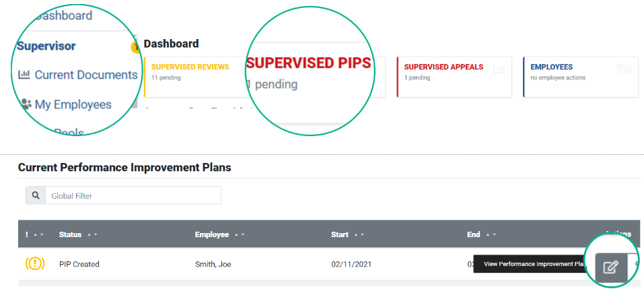
Task: Click the people icon beside My Employees
Action: [x=26, y=104]
